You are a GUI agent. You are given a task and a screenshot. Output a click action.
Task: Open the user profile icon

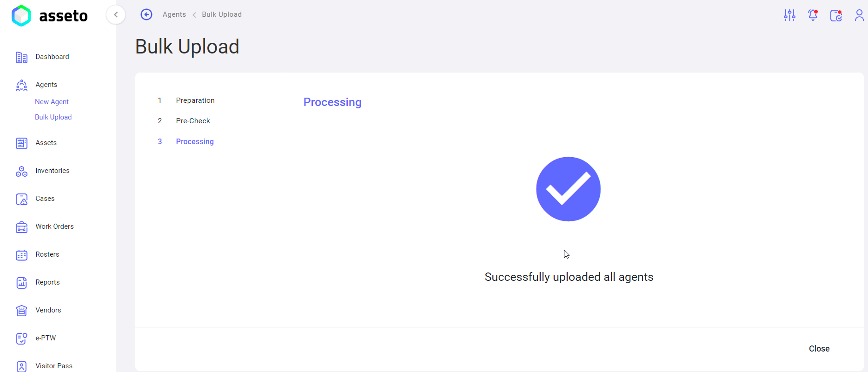click(859, 15)
